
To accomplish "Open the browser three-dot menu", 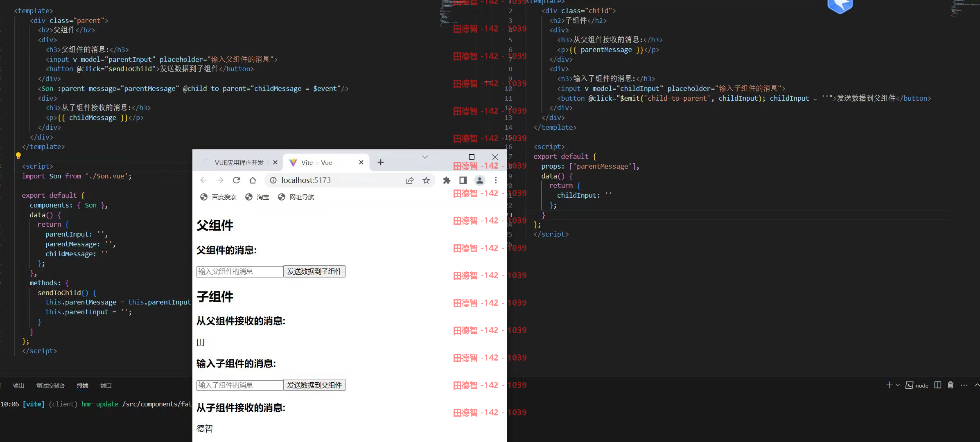I will (x=496, y=180).
